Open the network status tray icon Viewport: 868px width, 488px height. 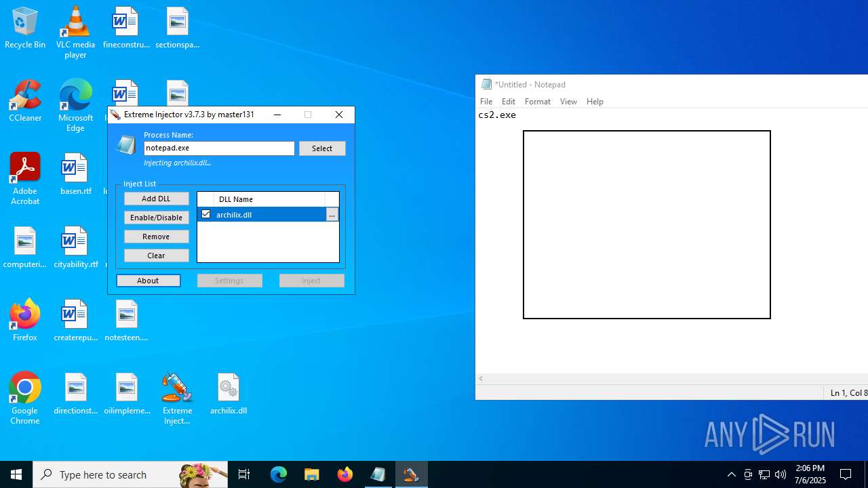coord(764,474)
